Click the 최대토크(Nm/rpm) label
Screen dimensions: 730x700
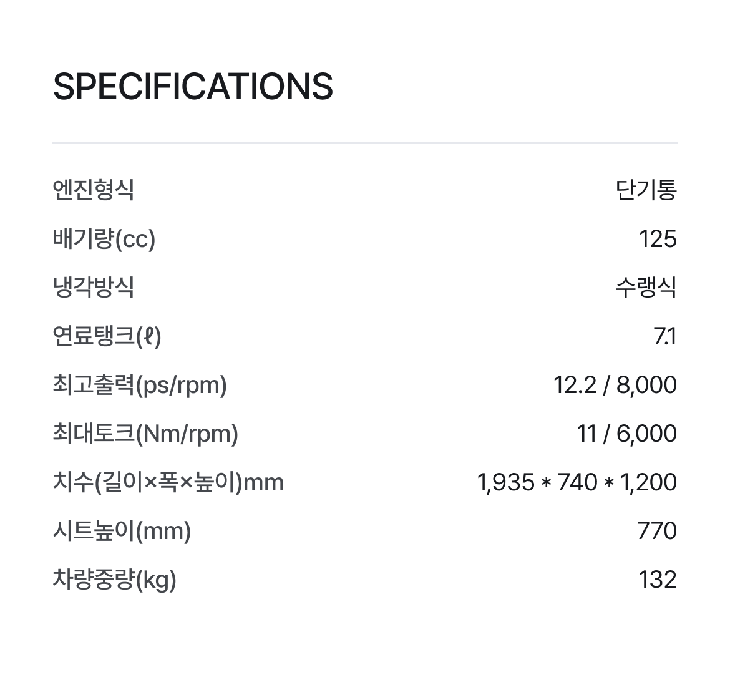coord(145,434)
